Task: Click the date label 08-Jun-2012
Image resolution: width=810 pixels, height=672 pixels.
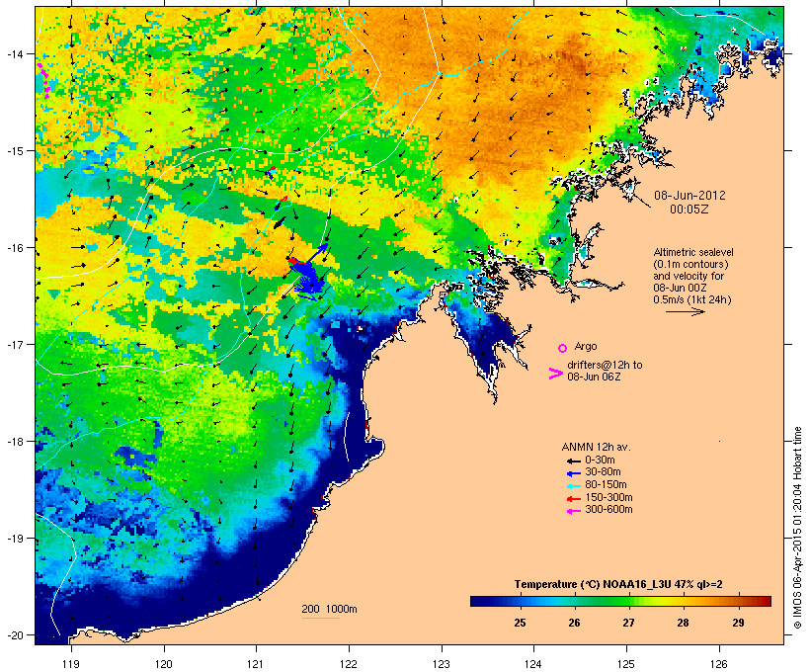Action: 689,196
